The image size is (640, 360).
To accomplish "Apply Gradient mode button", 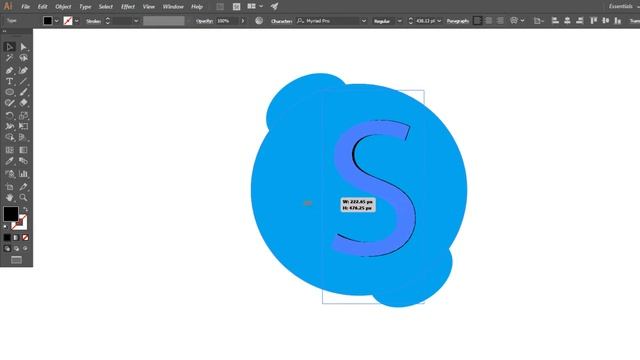I will click(x=16, y=238).
